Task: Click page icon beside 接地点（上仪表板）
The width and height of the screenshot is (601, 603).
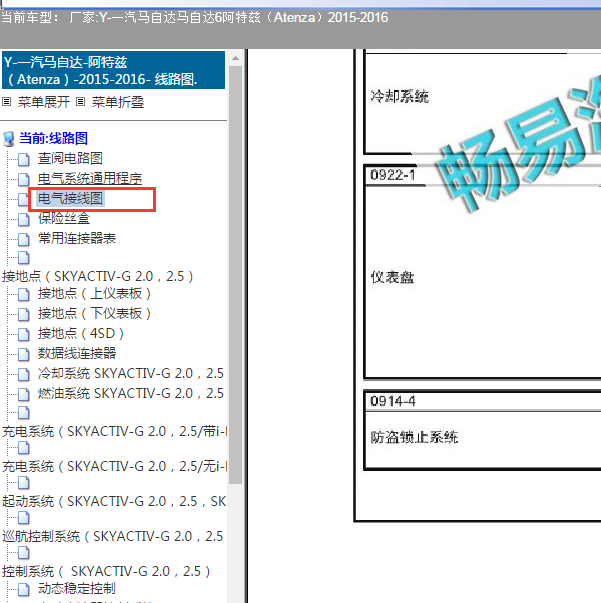Action: click(23, 294)
